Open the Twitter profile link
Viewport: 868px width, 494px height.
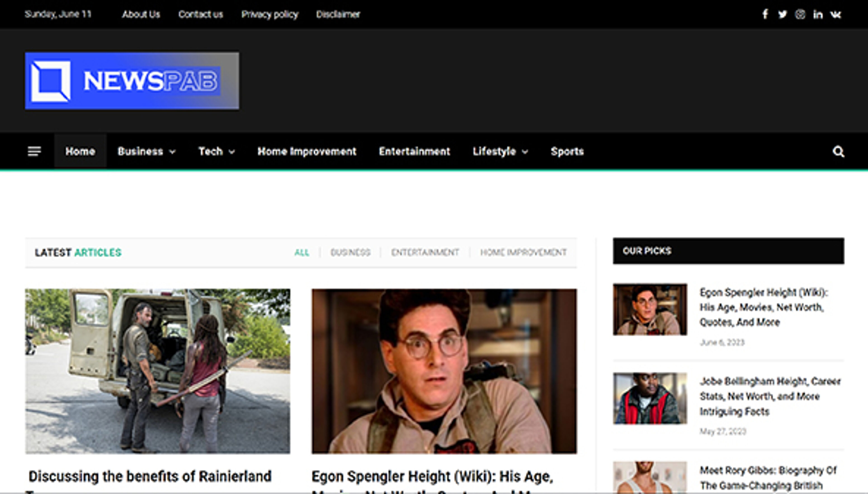pos(783,14)
